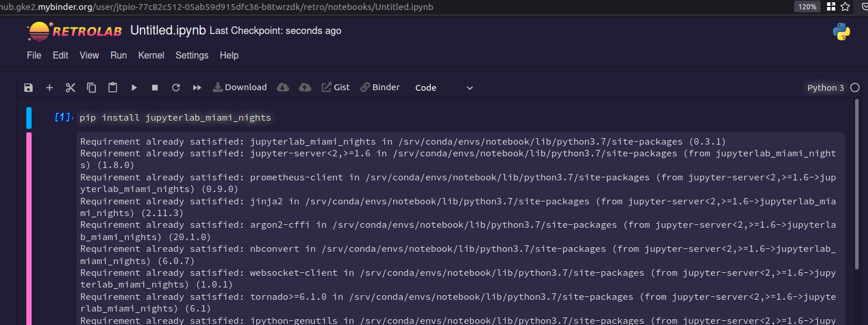
Task: Insert a new cell with plus icon
Action: point(49,87)
